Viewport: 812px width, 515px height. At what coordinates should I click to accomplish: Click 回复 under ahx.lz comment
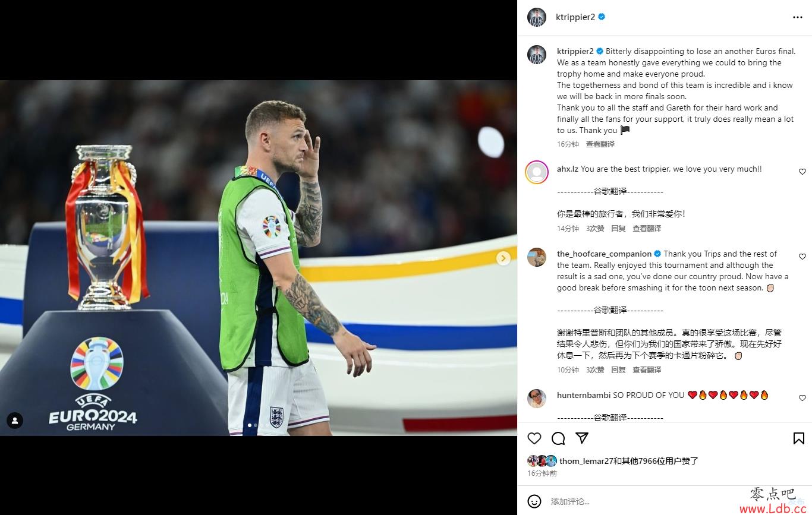pyautogui.click(x=618, y=229)
